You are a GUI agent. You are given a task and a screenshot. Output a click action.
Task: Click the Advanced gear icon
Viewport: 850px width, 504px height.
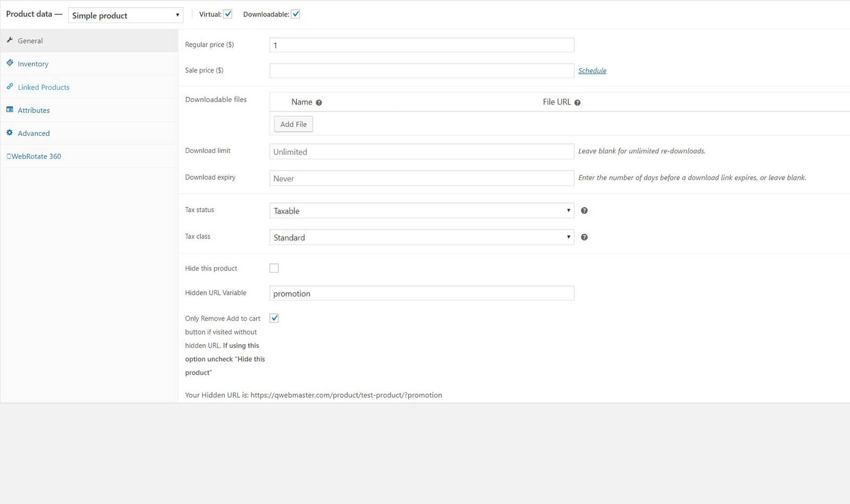point(10,133)
